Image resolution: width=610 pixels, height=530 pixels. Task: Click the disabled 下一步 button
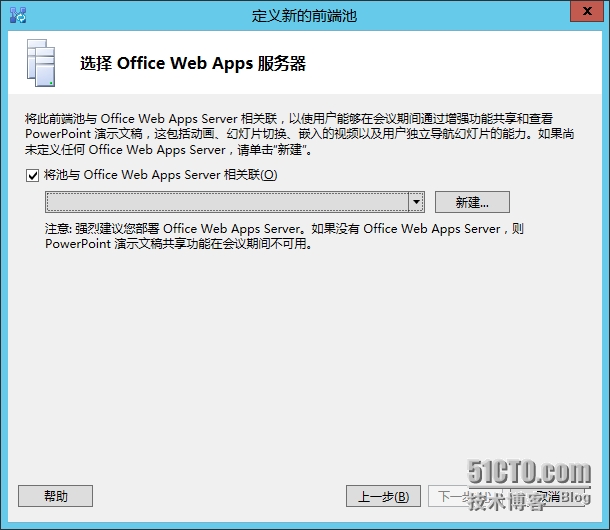[465, 496]
